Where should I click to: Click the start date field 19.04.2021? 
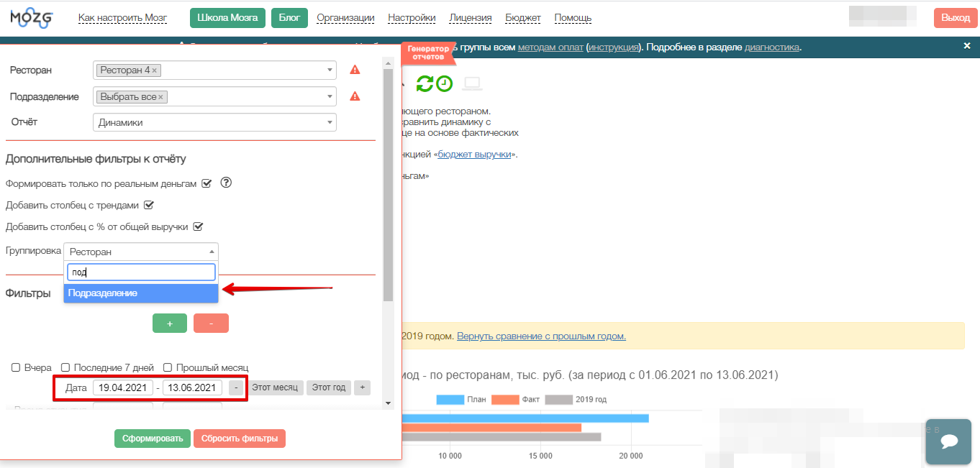point(123,387)
